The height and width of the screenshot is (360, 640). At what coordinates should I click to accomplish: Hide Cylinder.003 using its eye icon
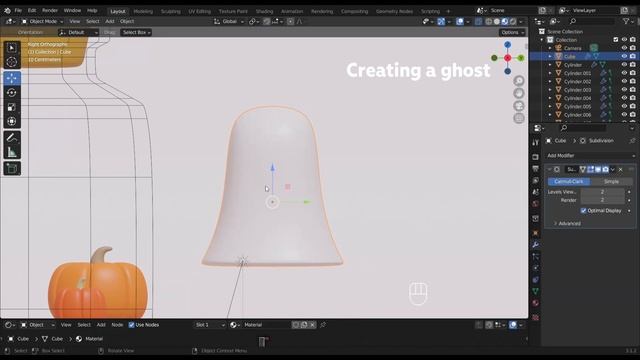624,90
